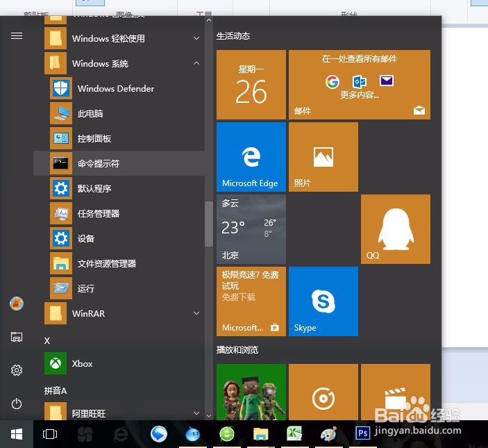This screenshot has height=448, width=488.
Task: Open Paint from the taskbar
Action: pos(328,433)
